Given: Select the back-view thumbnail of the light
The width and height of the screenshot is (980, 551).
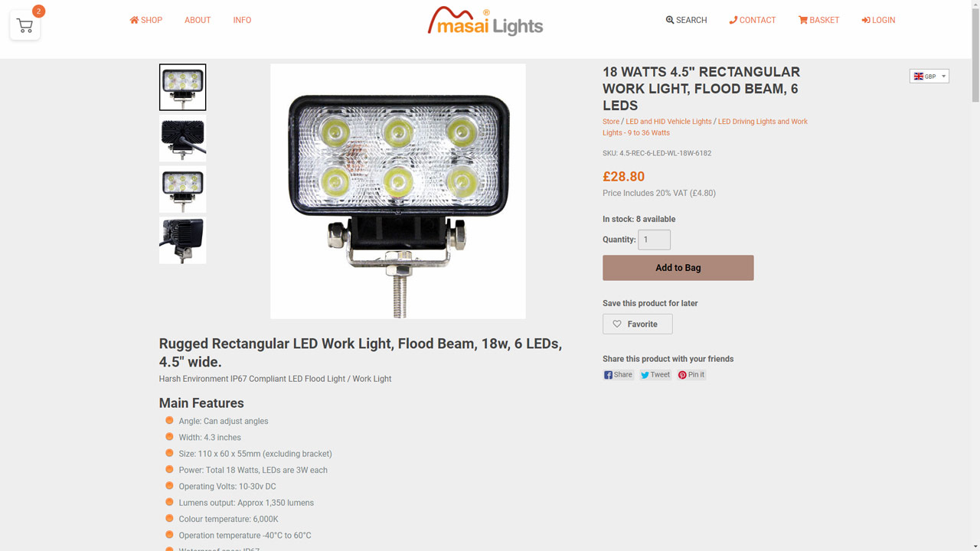Looking at the screenshot, I should coord(182,139).
